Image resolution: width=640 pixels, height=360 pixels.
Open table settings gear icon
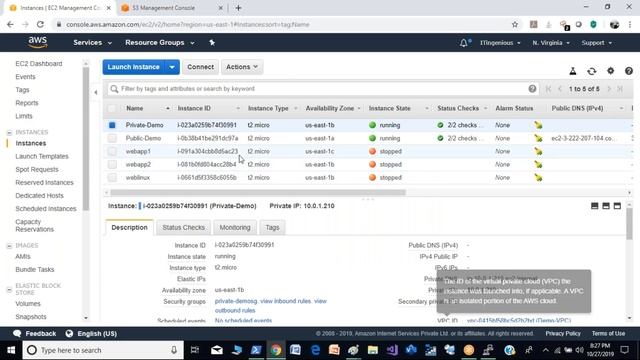tap(610, 71)
